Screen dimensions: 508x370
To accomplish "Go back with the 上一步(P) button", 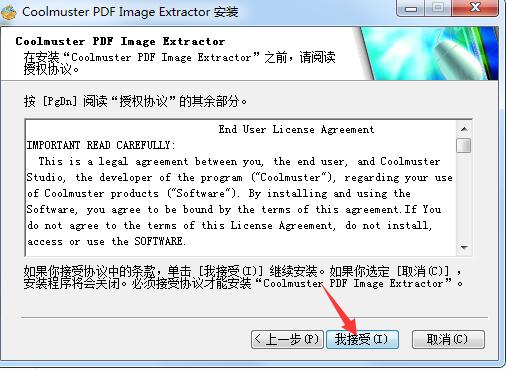I will pyautogui.click(x=287, y=340).
